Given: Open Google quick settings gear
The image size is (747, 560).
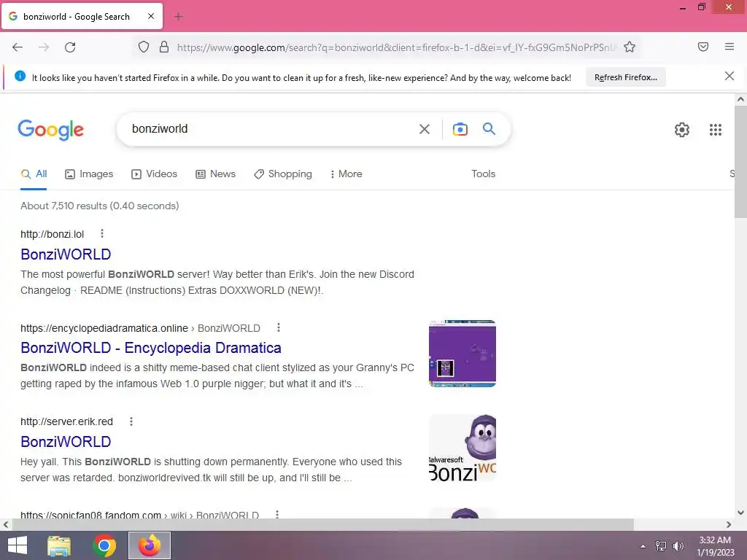Looking at the screenshot, I should point(682,130).
